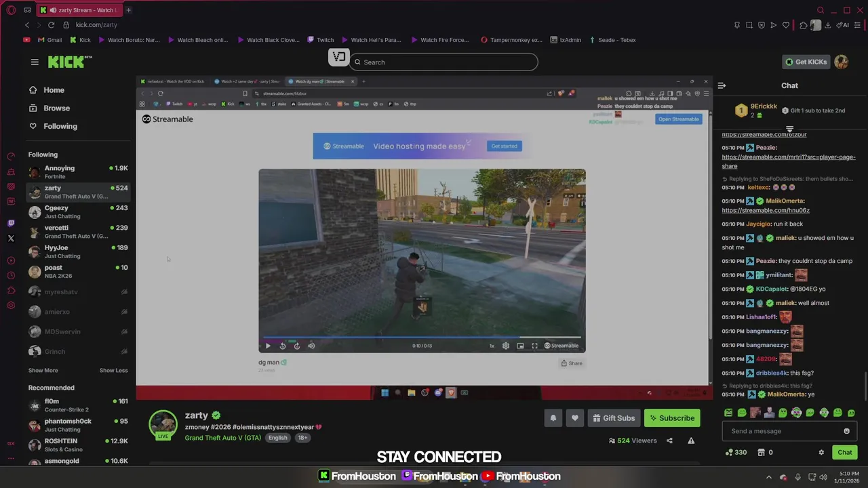This screenshot has height=488, width=868.
Task: Expand the gift leaderboard chevron
Action: 789,128
